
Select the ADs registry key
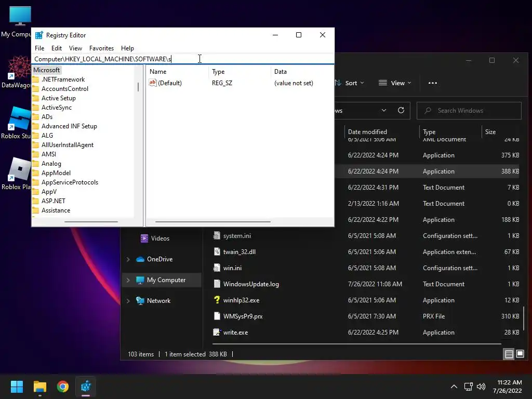tap(47, 117)
